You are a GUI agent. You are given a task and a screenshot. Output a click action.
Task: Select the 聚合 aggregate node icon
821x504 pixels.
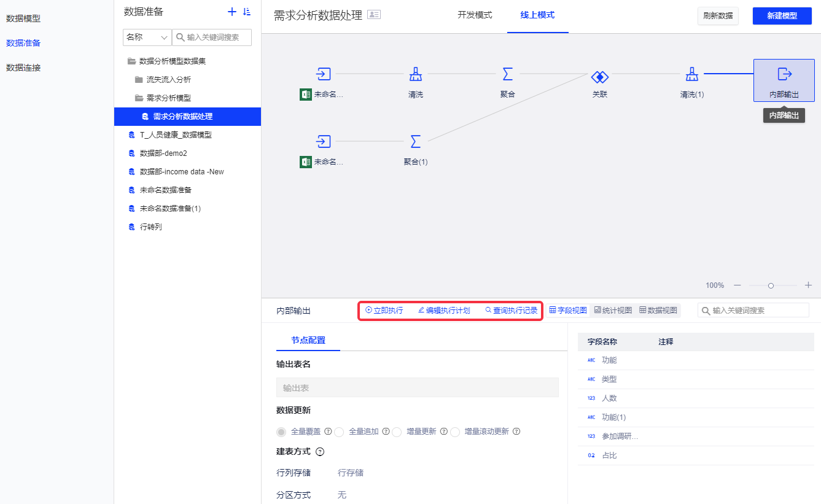(507, 74)
